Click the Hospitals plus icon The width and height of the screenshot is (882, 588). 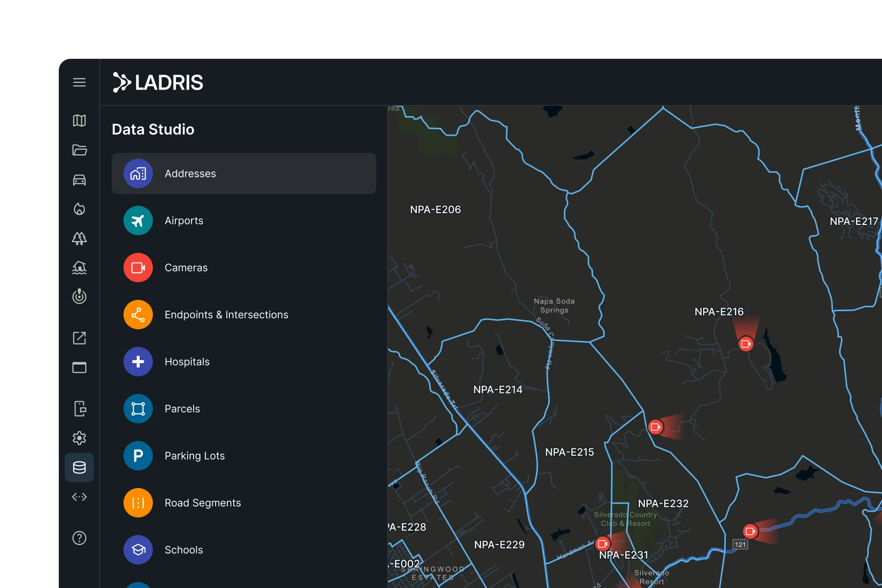[x=138, y=362]
